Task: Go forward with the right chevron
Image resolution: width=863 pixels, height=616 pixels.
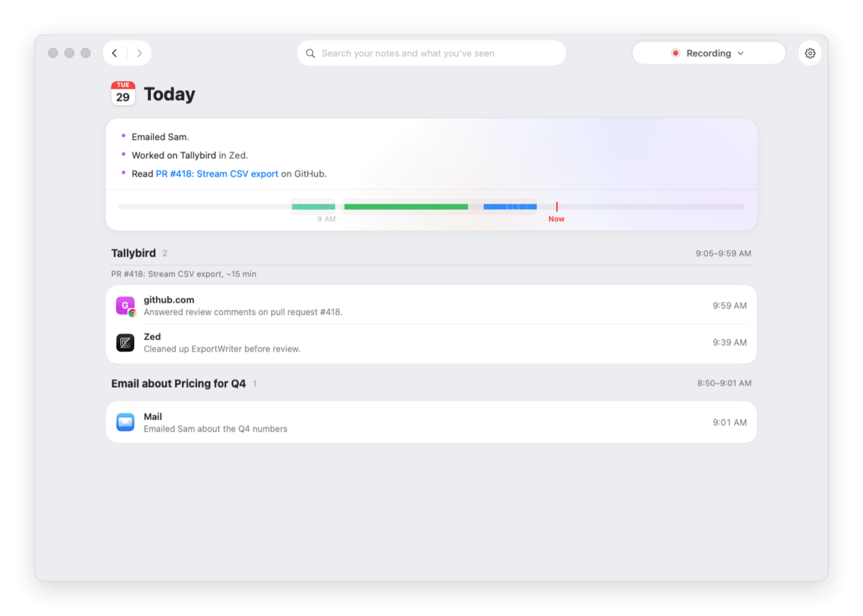Action: (140, 53)
